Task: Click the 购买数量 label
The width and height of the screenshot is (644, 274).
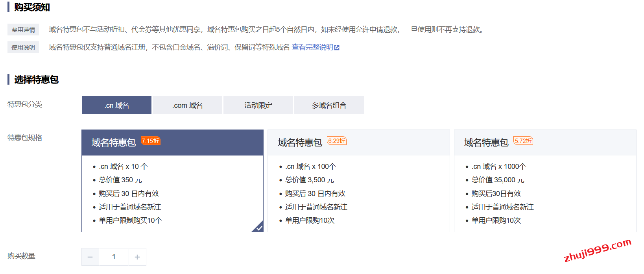Action: click(x=21, y=256)
